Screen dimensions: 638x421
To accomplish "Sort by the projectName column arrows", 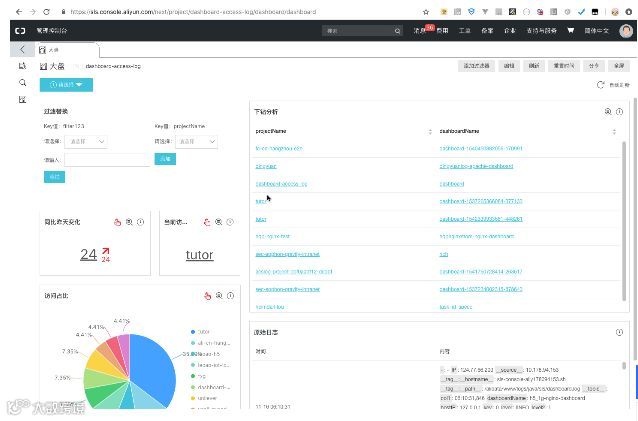I will pos(430,132).
